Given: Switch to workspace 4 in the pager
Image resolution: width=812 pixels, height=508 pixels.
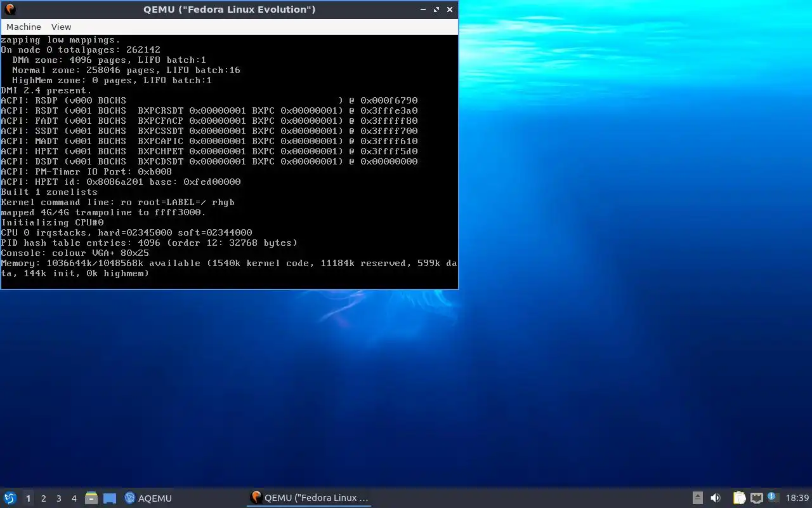Looking at the screenshot, I should [x=74, y=498].
